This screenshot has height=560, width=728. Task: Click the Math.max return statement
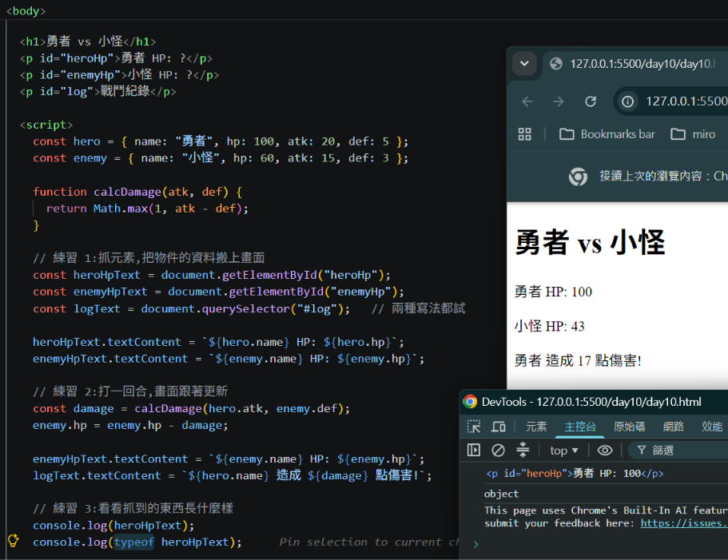click(147, 209)
